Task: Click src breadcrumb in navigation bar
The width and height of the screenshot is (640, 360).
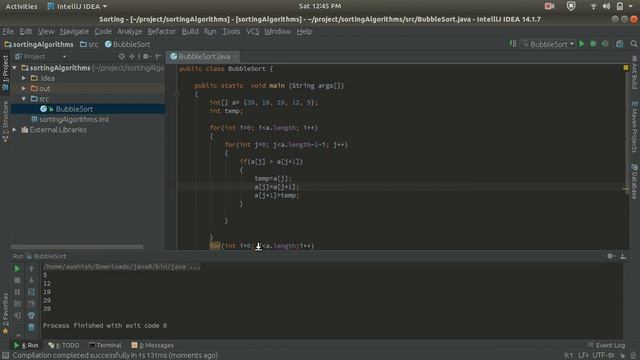Action: pyautogui.click(x=89, y=44)
